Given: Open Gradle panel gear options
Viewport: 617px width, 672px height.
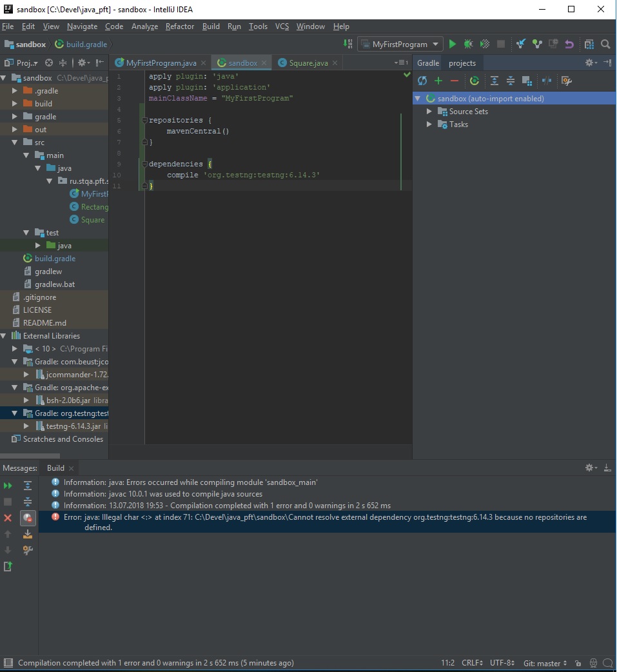Looking at the screenshot, I should coord(591,63).
